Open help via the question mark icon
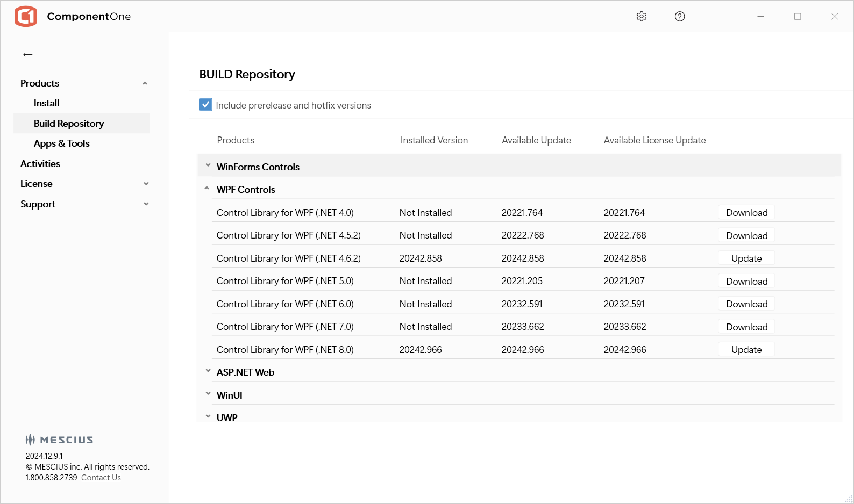This screenshot has height=504, width=854. pyautogui.click(x=680, y=17)
